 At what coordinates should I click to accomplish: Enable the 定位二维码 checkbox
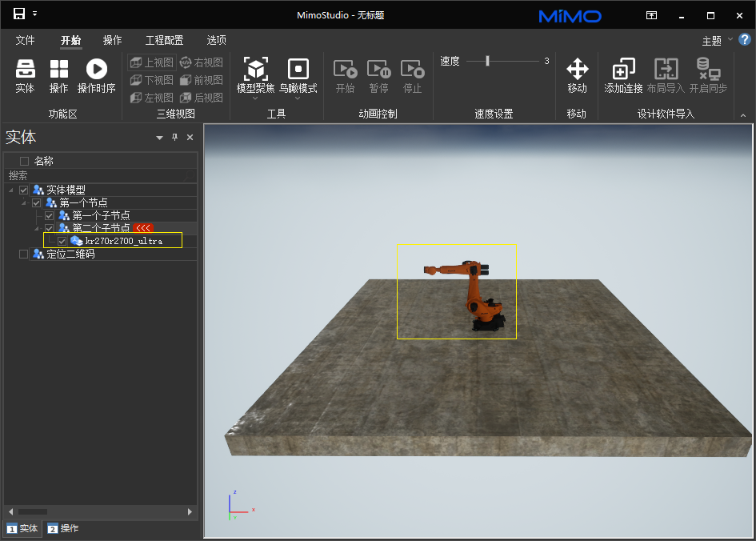pyautogui.click(x=23, y=254)
